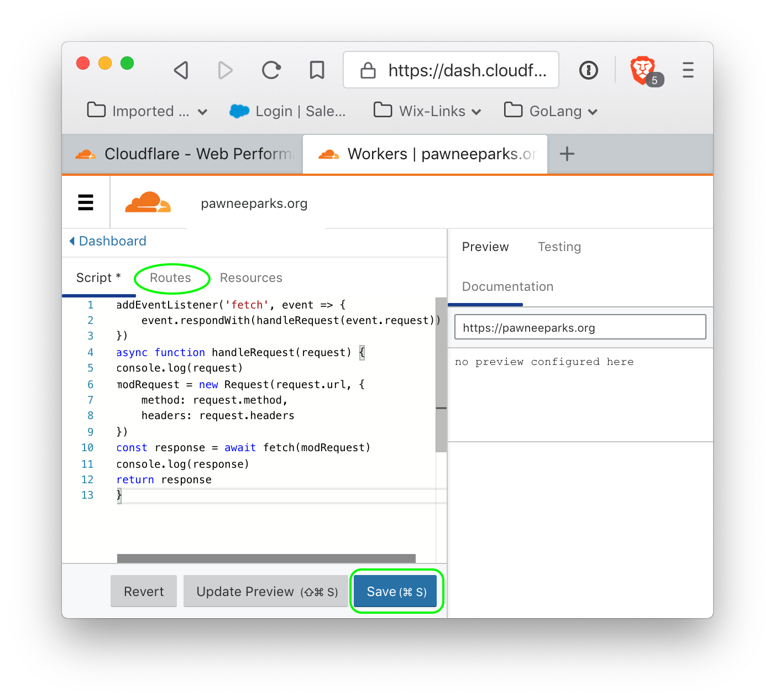Click the 'method: request.method,' code line
The image size is (775, 700).
point(214,400)
